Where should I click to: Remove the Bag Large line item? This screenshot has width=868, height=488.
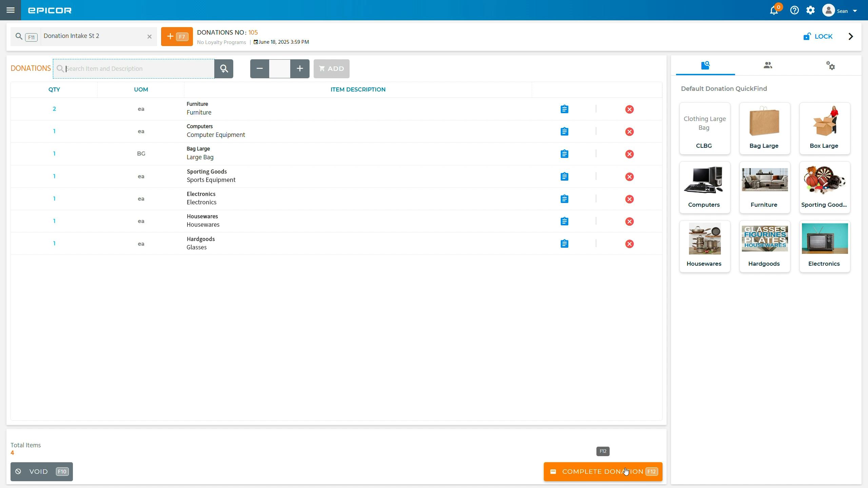click(x=629, y=154)
